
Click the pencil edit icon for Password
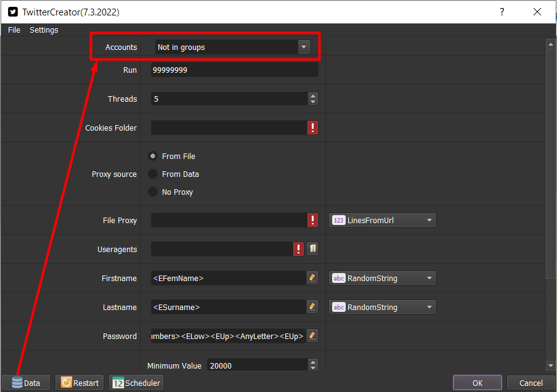click(x=312, y=336)
